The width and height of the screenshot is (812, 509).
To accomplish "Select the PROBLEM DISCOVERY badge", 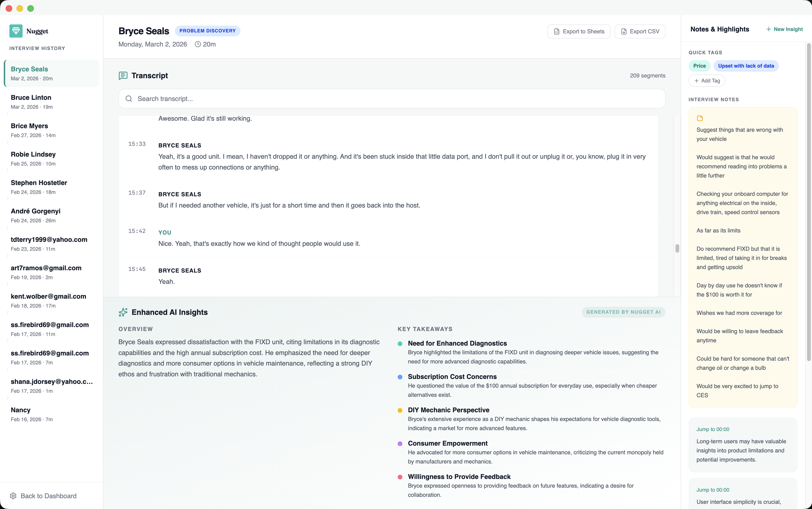I will pyautogui.click(x=208, y=31).
